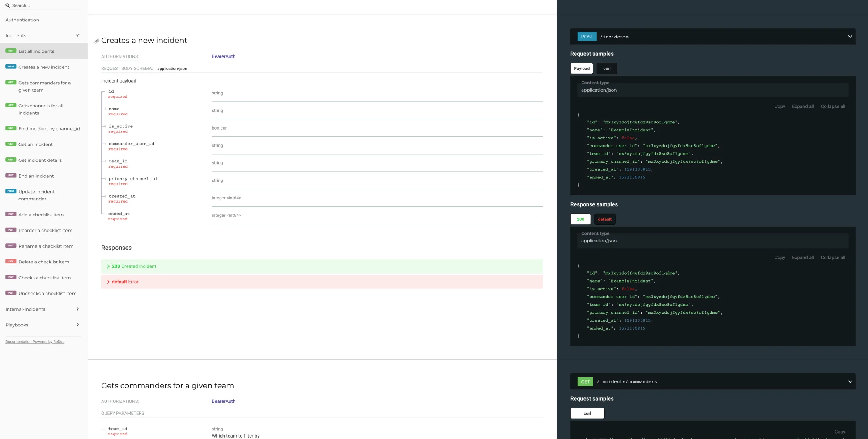Open BearerAuth link under Gets commanders section
Screen dimensions: 868x439
click(224, 401)
